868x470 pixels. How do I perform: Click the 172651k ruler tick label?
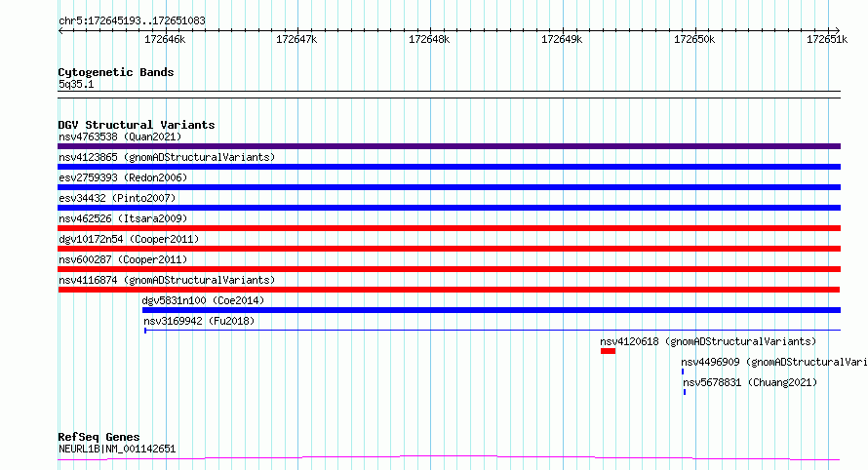827,39
